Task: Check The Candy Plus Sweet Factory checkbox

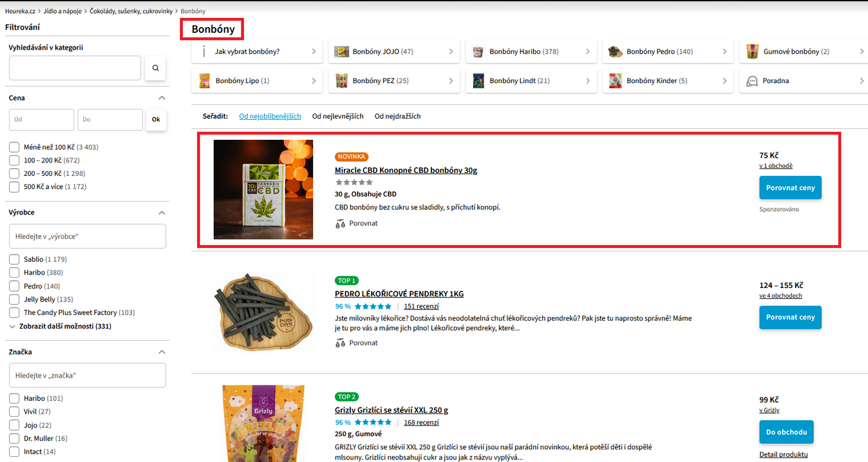Action: tap(14, 313)
